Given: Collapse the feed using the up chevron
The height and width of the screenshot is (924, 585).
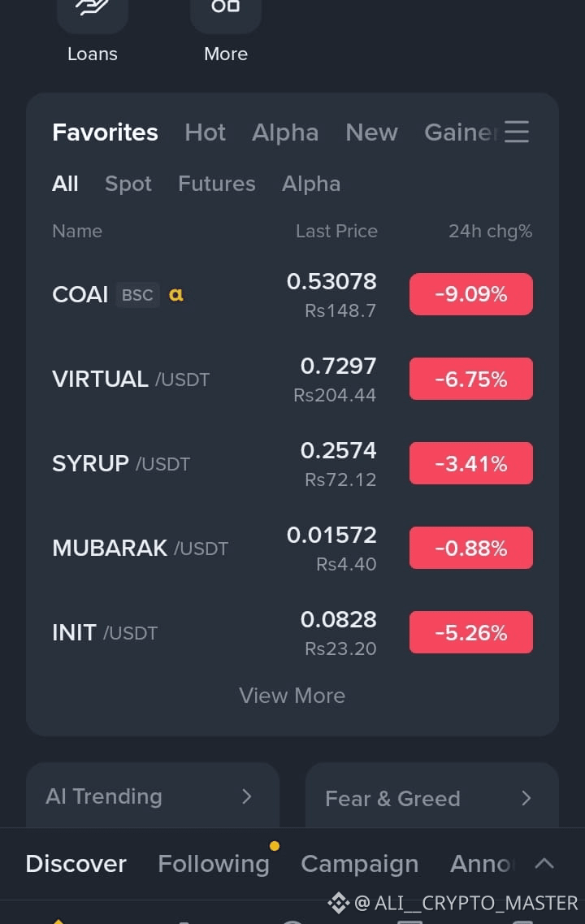Looking at the screenshot, I should (544, 864).
